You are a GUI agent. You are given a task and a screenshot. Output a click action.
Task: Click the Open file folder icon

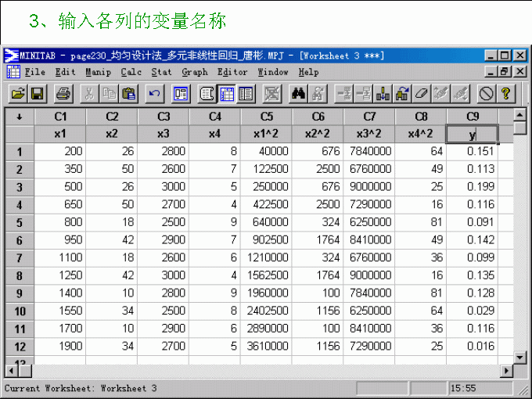point(17,94)
